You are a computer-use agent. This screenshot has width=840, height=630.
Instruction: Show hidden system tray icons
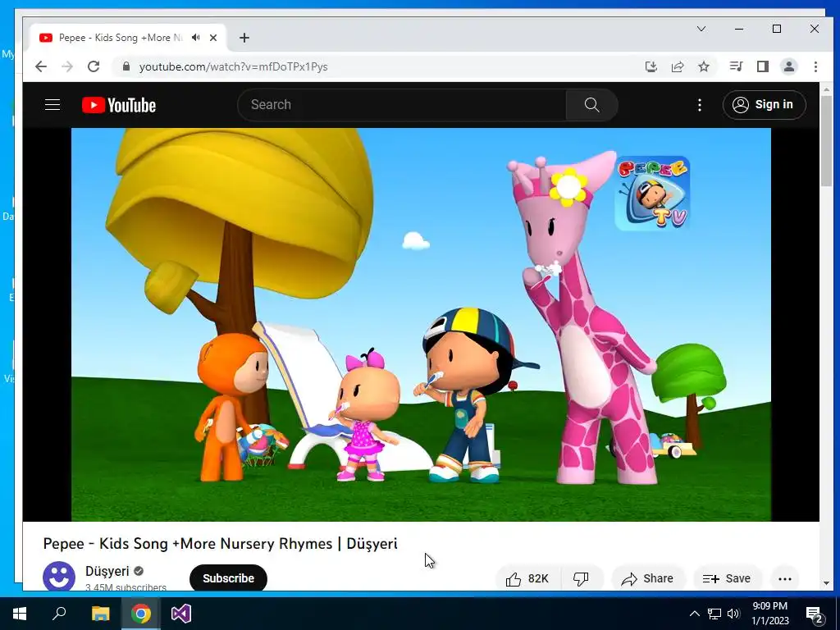(x=694, y=614)
